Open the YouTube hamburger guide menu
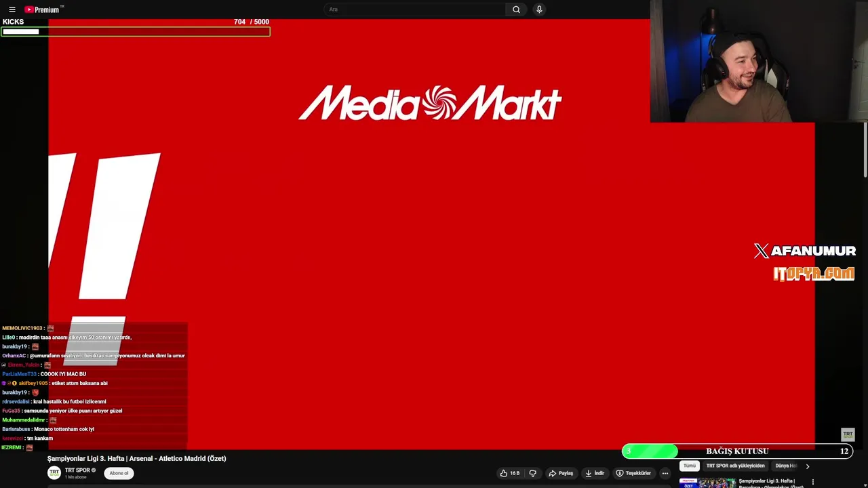 tap(12, 9)
